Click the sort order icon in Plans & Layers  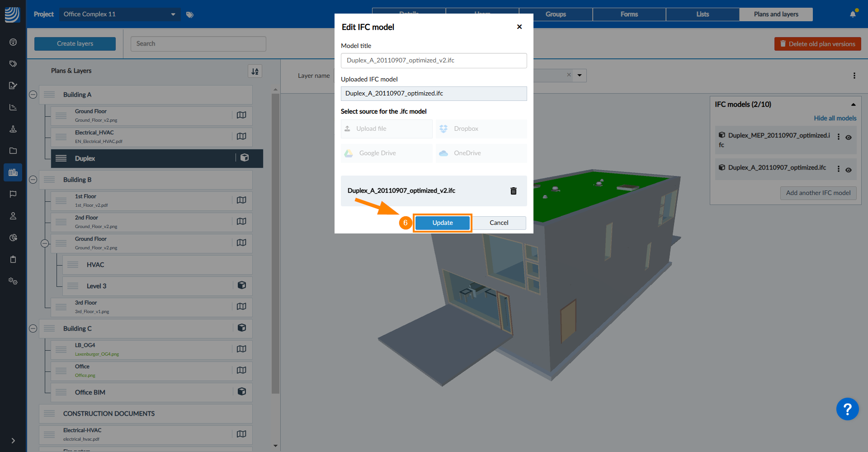[255, 71]
